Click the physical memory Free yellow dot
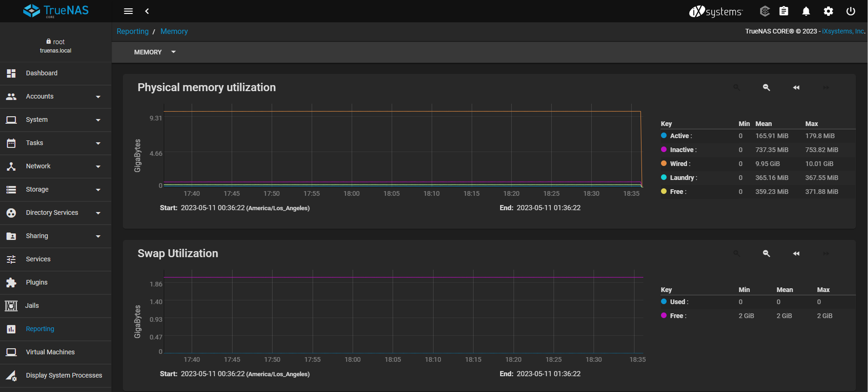Screen dimensions: 868x392 664,192
